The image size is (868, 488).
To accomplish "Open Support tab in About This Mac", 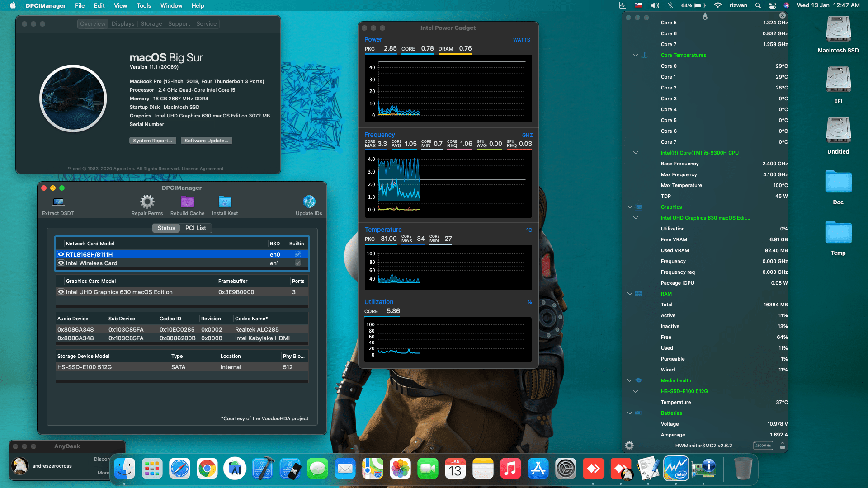I will click(x=179, y=23).
